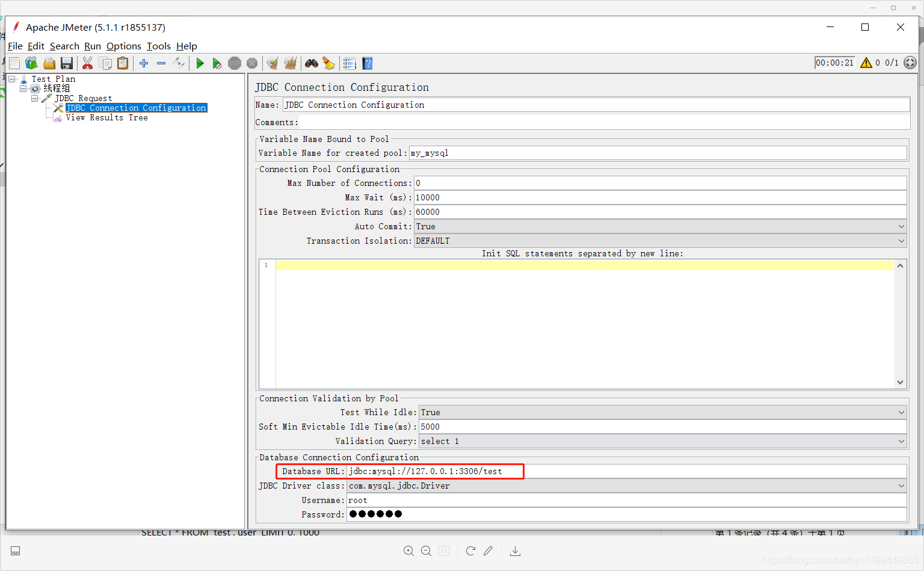Click the layout icon in the viewer bar corner
This screenshot has height=571, width=924.
pos(16,551)
